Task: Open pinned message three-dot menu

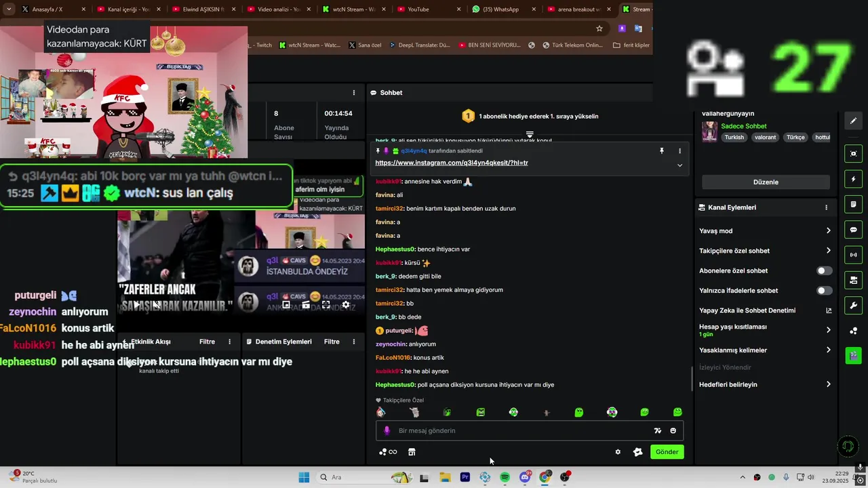Action: pyautogui.click(x=679, y=151)
